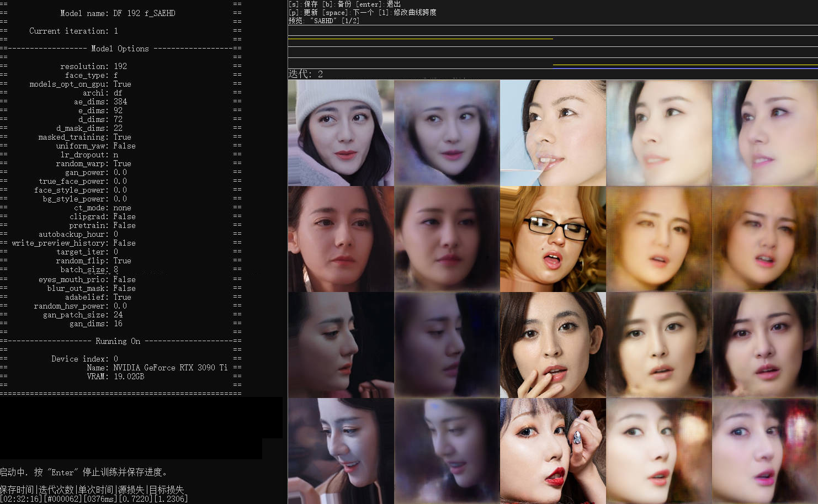This screenshot has width=818, height=504.
Task: Click the '[space]:下一个' next preview hint
Action: [348, 12]
